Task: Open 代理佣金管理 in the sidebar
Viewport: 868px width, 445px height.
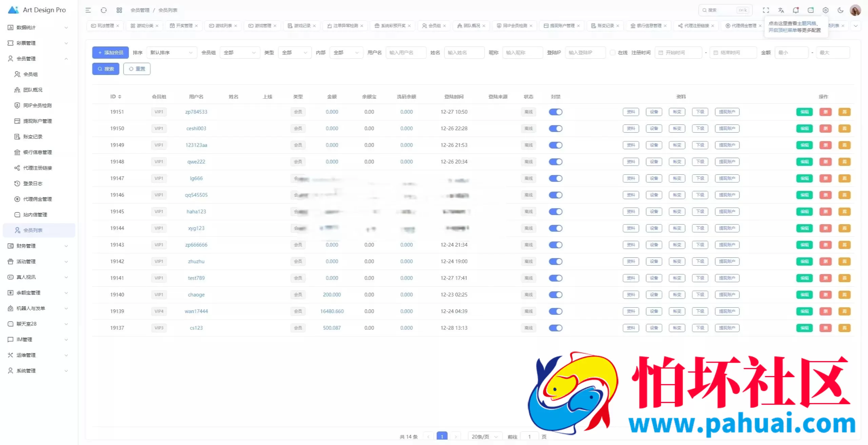Action: click(39, 199)
